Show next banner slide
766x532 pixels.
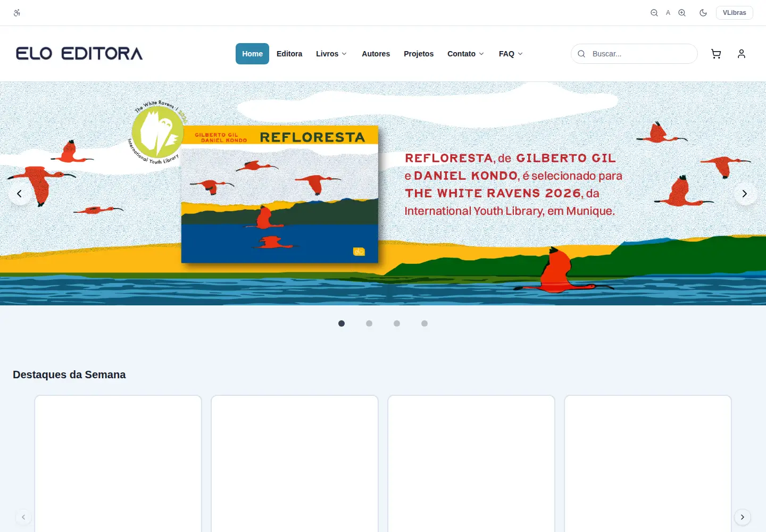745,194
